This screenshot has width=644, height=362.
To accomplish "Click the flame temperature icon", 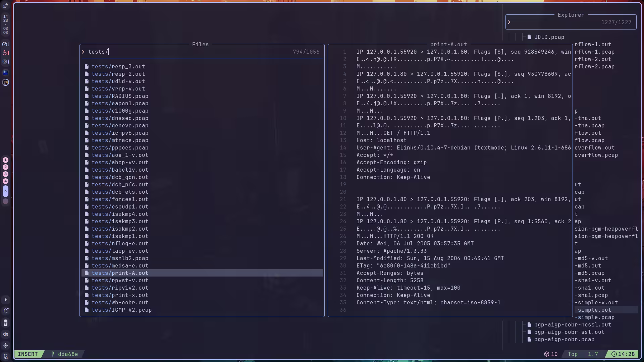I will pyautogui.click(x=5, y=53).
